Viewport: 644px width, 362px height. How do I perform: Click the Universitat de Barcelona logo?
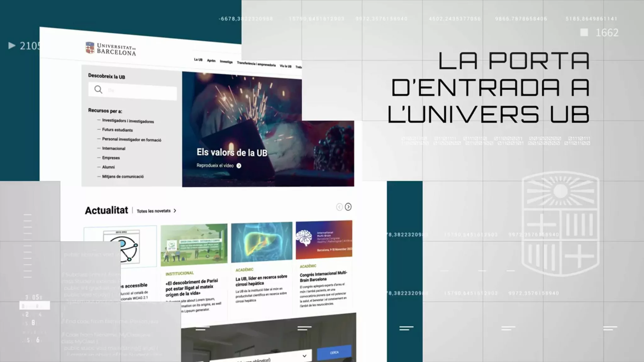click(x=111, y=49)
